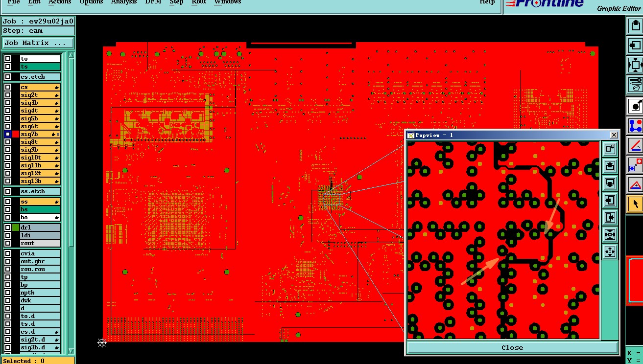The height and width of the screenshot is (364, 643).
Task: Click the red triangle highlight icon
Action: coord(635,184)
